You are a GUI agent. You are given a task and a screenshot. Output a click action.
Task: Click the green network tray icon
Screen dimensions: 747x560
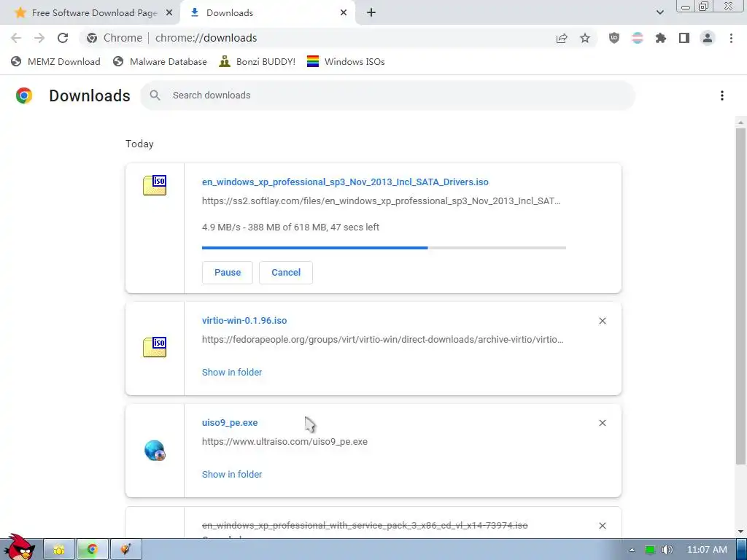pyautogui.click(x=650, y=550)
